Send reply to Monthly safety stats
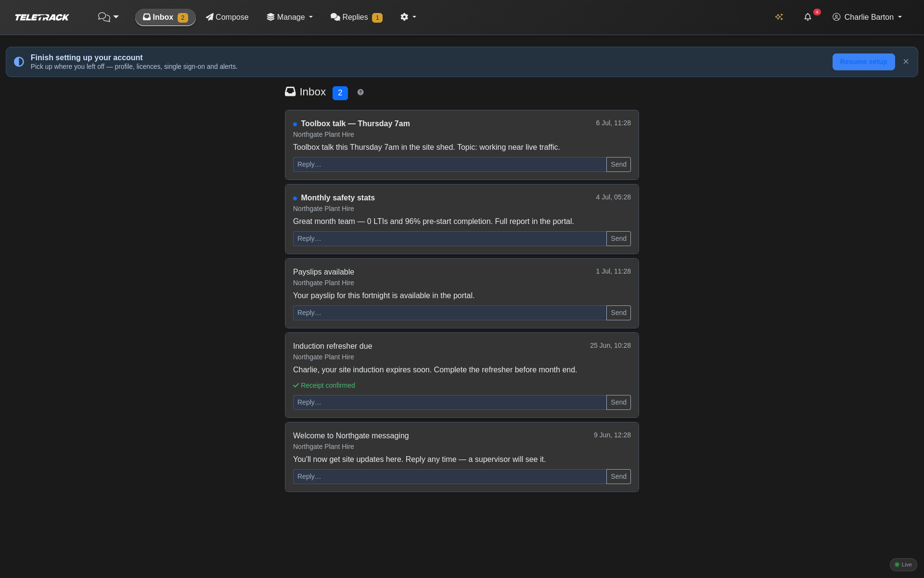 coord(618,239)
